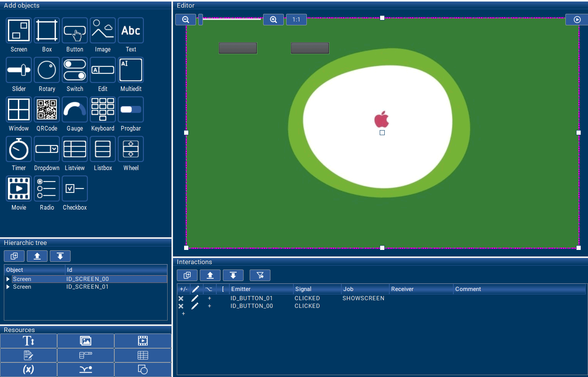The width and height of the screenshot is (588, 377).
Task: Expand the ID_SCREEN_00 tree node
Action: (x=8, y=279)
